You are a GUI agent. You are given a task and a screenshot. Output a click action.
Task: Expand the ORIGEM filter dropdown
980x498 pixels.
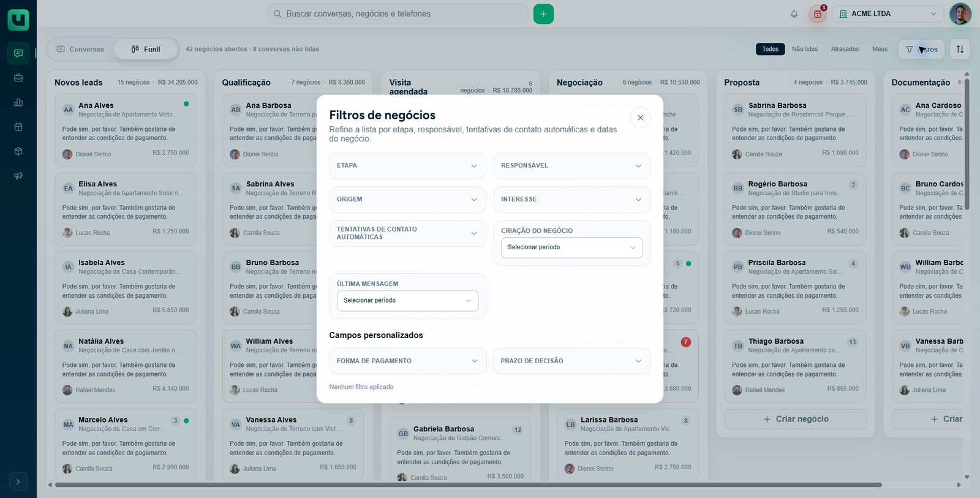pyautogui.click(x=407, y=200)
